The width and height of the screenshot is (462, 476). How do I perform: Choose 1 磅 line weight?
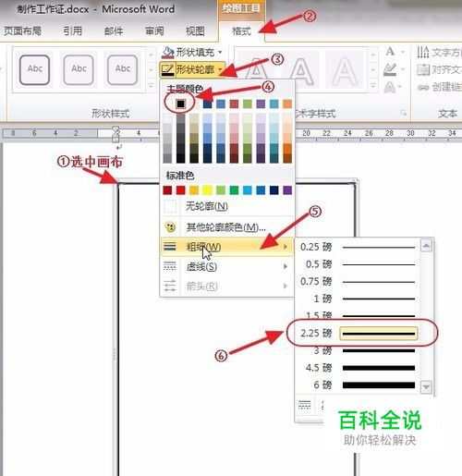358,299
